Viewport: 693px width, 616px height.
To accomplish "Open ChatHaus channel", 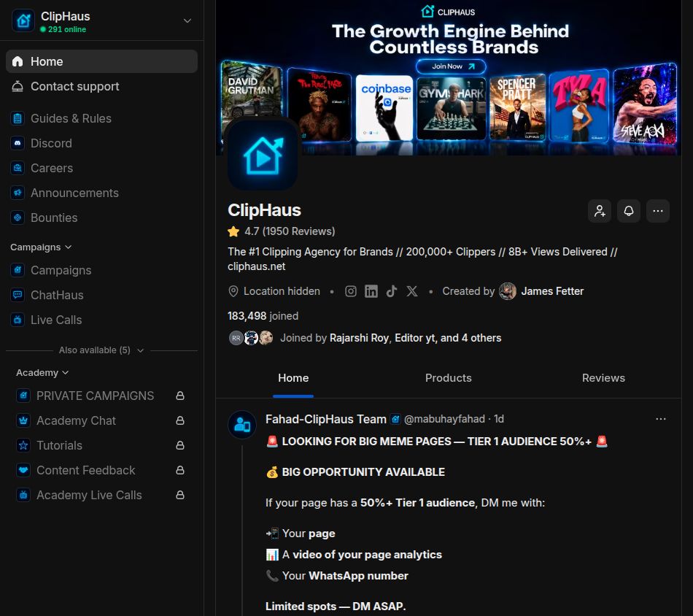I will coord(101,295).
